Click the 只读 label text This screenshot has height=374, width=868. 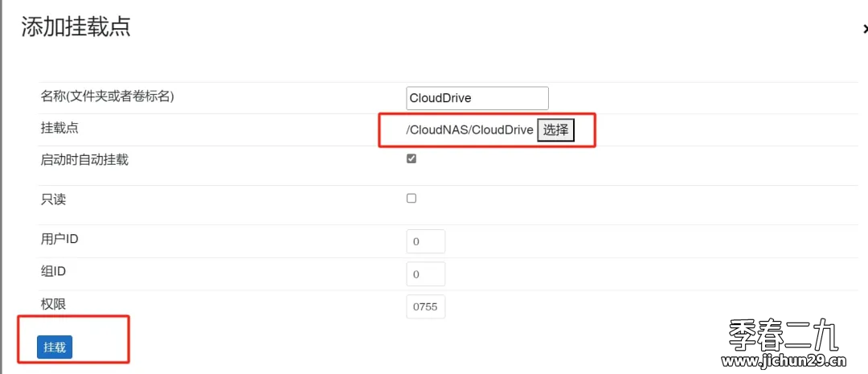53,199
